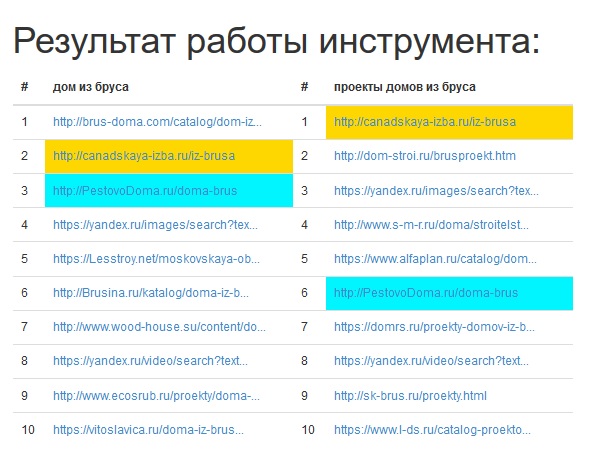The height and width of the screenshot is (453, 595).
Task: Click rank number 9 beside sk-brus.ru
Action: pos(304,396)
